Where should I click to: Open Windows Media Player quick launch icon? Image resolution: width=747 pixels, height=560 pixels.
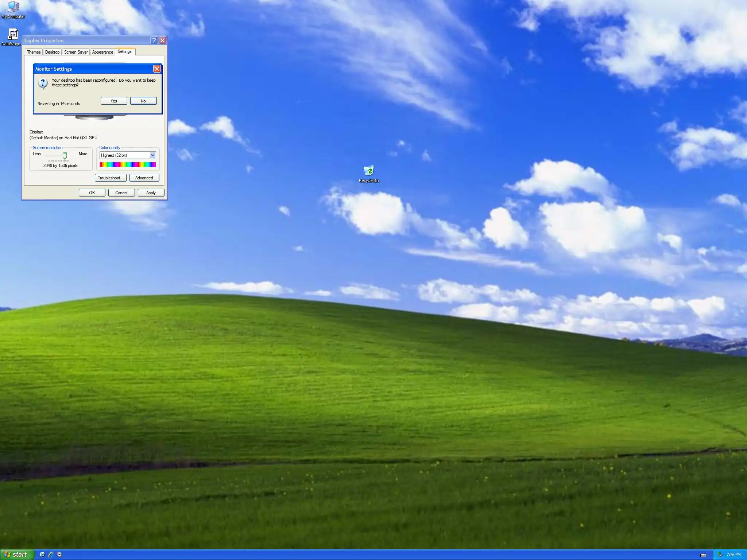click(x=60, y=555)
